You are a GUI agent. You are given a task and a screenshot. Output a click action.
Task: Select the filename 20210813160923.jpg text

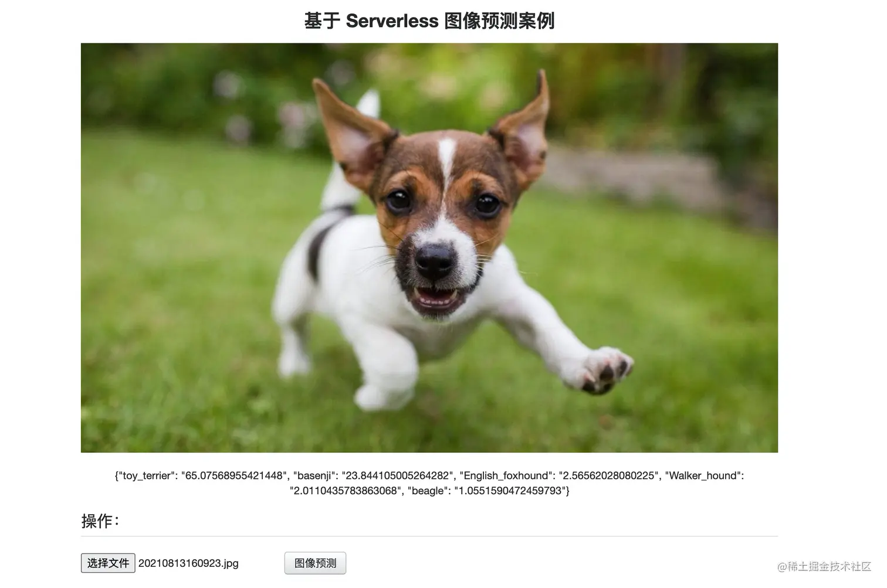point(188,563)
